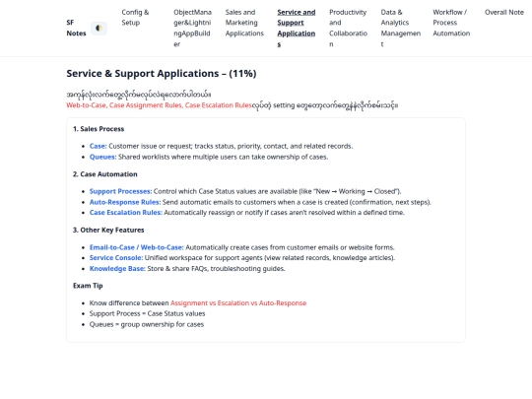Screen dimensions: 532x399
Task: Click the blue 'Email-to-Case / Web-to-Case:' term
Action: (x=136, y=247)
